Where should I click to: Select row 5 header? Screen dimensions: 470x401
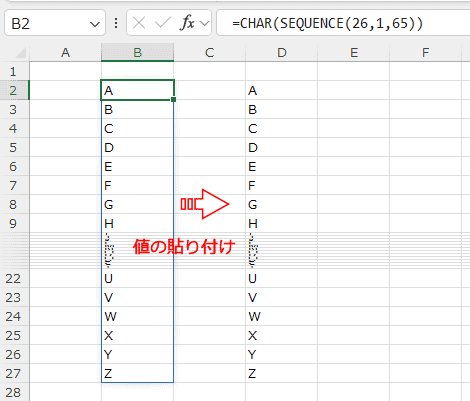pos(15,147)
